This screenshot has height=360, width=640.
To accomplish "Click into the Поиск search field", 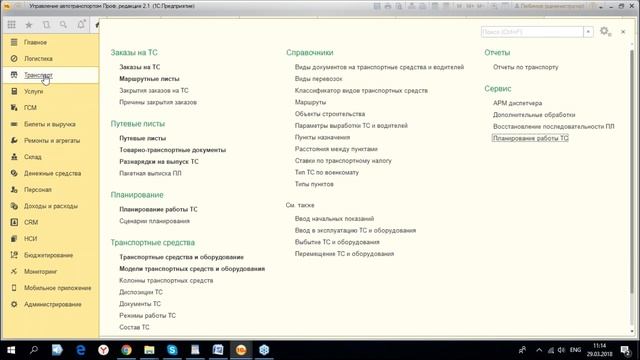I will coord(532,32).
